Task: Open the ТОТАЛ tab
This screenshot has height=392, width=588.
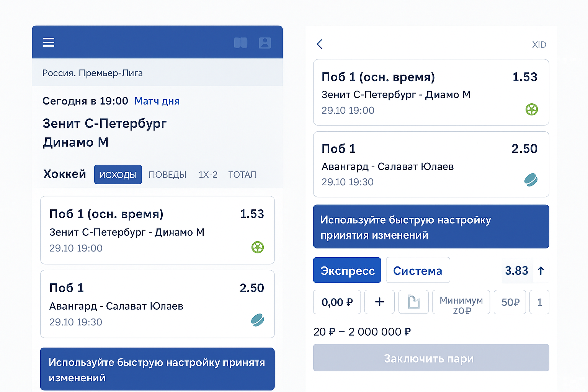Action: pyautogui.click(x=242, y=175)
